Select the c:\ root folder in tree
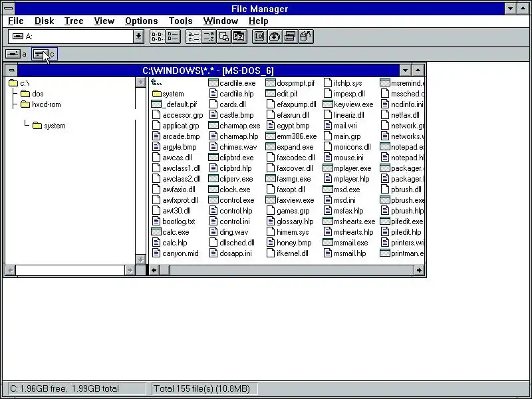 click(19, 82)
